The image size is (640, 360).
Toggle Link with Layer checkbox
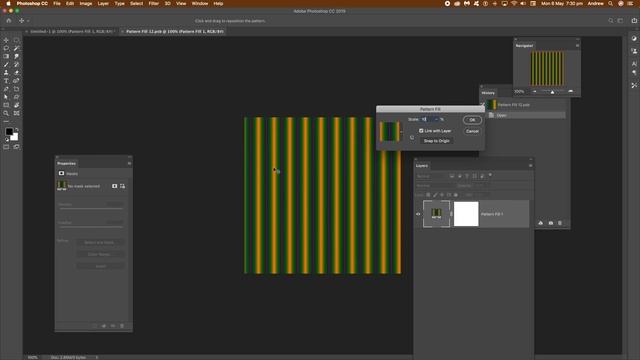tap(421, 131)
